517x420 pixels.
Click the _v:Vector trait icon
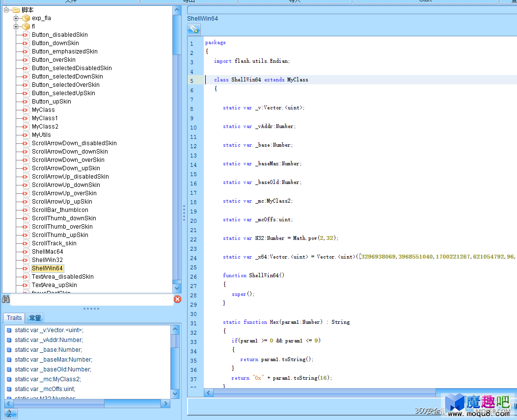click(9, 330)
